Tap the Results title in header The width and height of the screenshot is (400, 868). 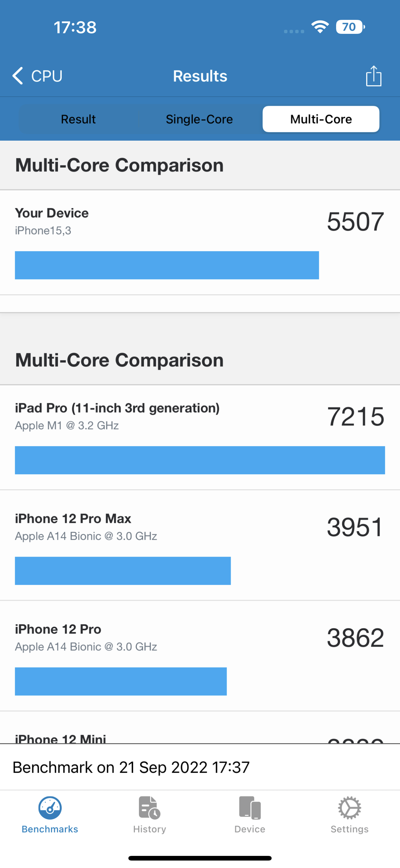(x=200, y=76)
